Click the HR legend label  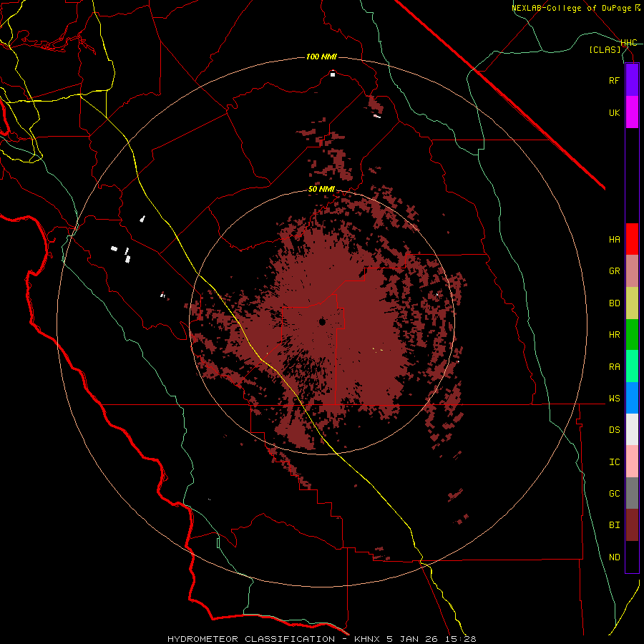click(614, 335)
